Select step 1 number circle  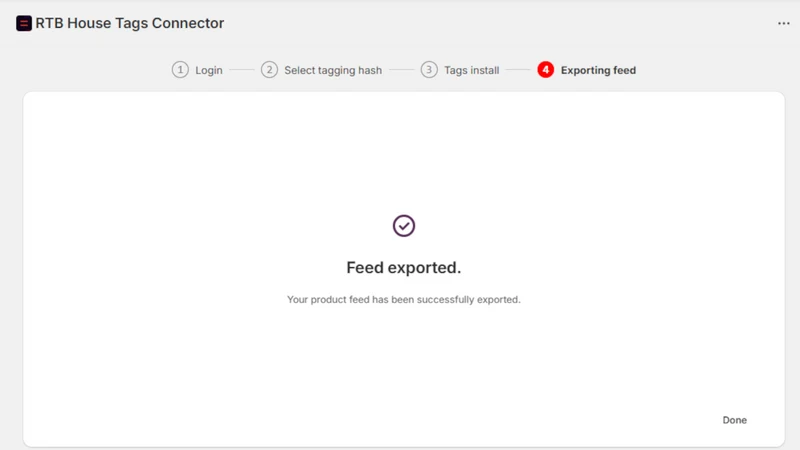pos(180,70)
